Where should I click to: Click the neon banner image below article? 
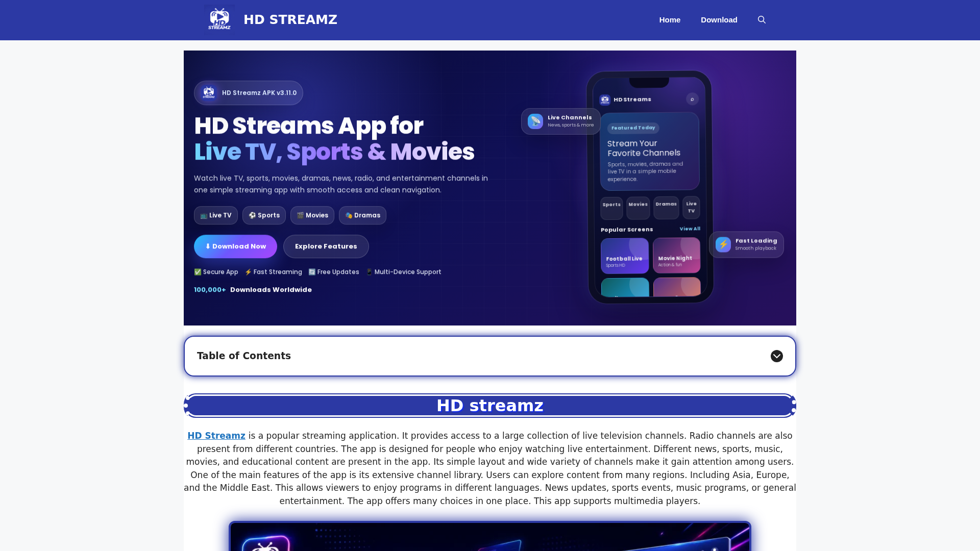[x=490, y=536]
